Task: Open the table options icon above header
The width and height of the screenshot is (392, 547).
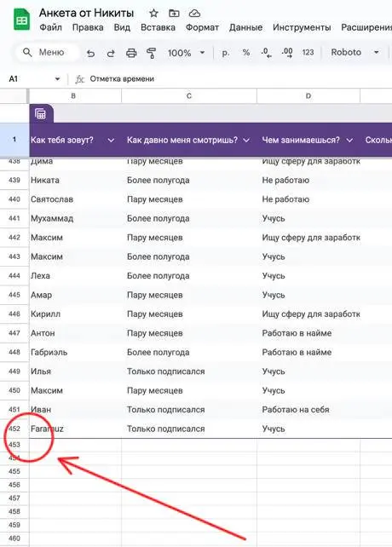Action: (41, 113)
